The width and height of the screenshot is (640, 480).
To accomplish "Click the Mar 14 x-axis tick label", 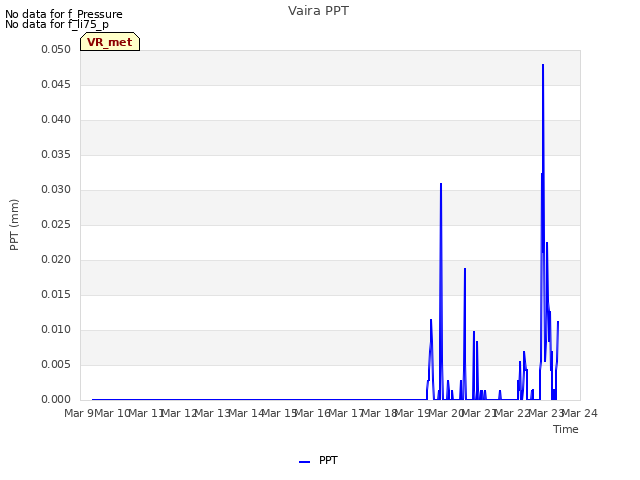I will coord(246,413).
